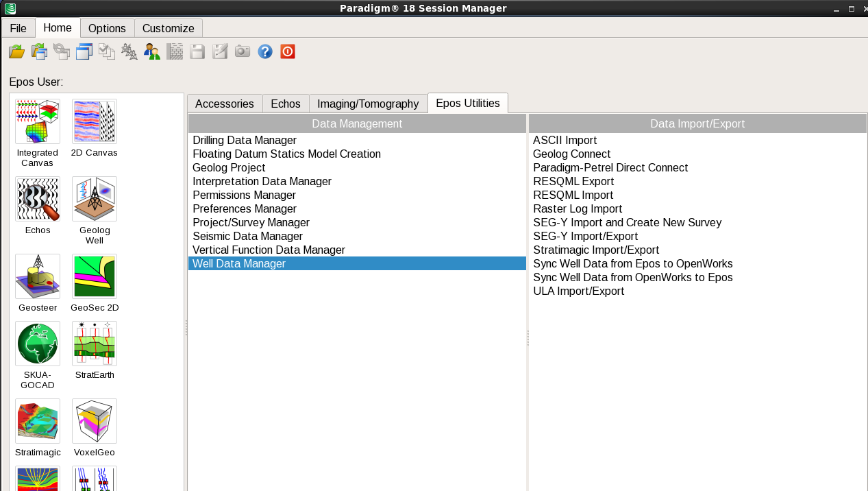The image size is (868, 491).
Task: Select Sync Well Data from Epos to OpenWorks
Action: click(697, 263)
